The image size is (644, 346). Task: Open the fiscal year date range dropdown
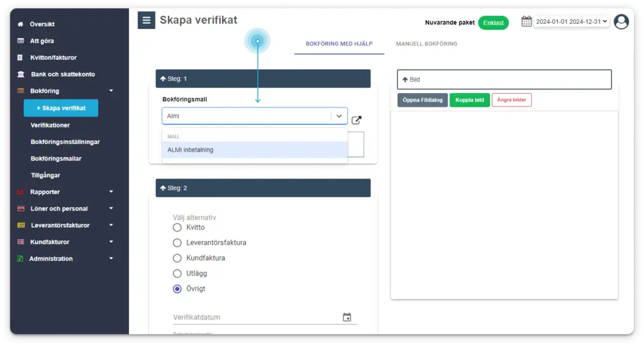click(571, 21)
